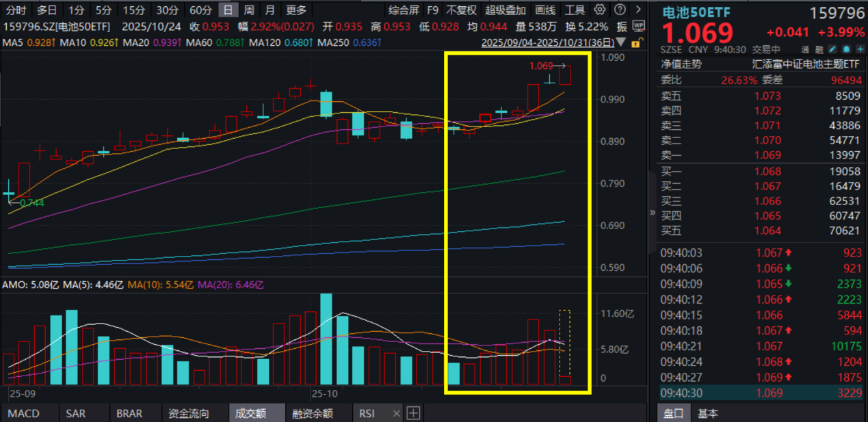This screenshot has width=868, height=422.
Task: Select the 60分 timeframe
Action: 200,10
